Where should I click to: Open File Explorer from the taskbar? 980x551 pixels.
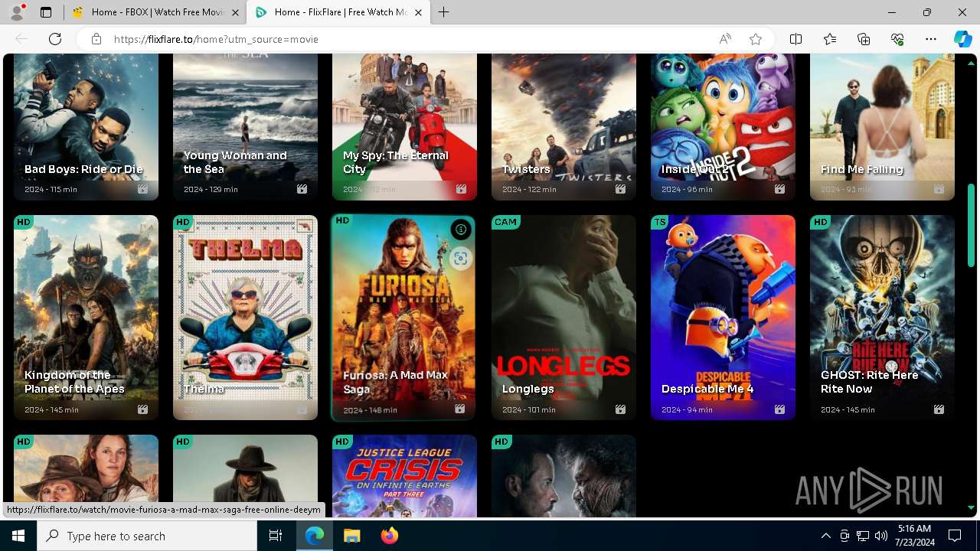point(351,536)
